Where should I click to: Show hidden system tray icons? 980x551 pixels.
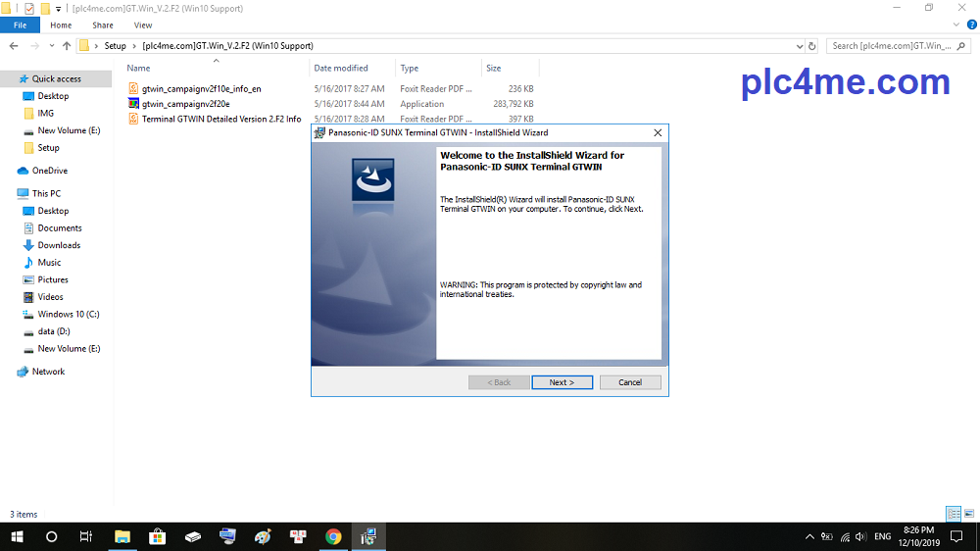tap(809, 536)
